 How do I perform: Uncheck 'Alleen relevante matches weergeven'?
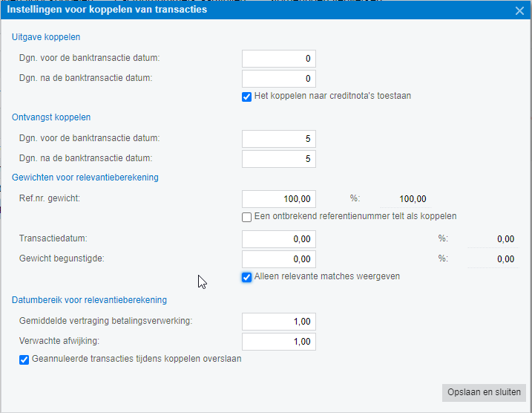(x=246, y=277)
